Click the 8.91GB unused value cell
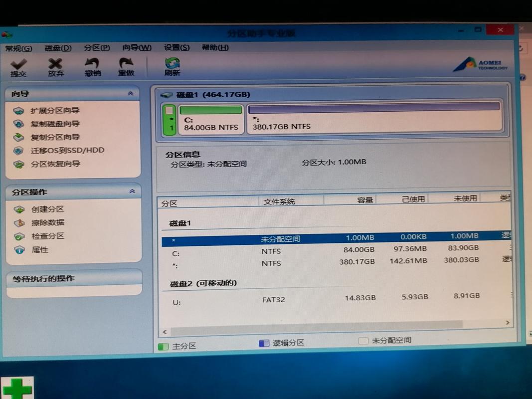The width and height of the screenshot is (532, 399). pos(467,296)
